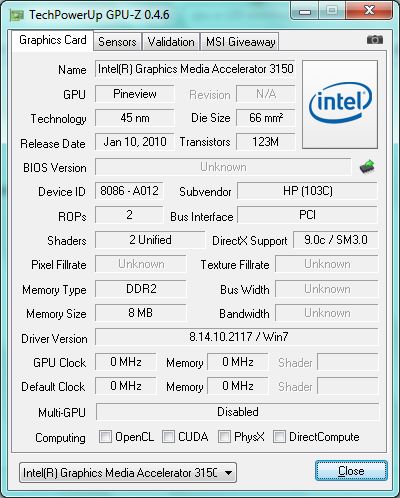Click the Memory field beside GPU Clock

[x=238, y=362]
